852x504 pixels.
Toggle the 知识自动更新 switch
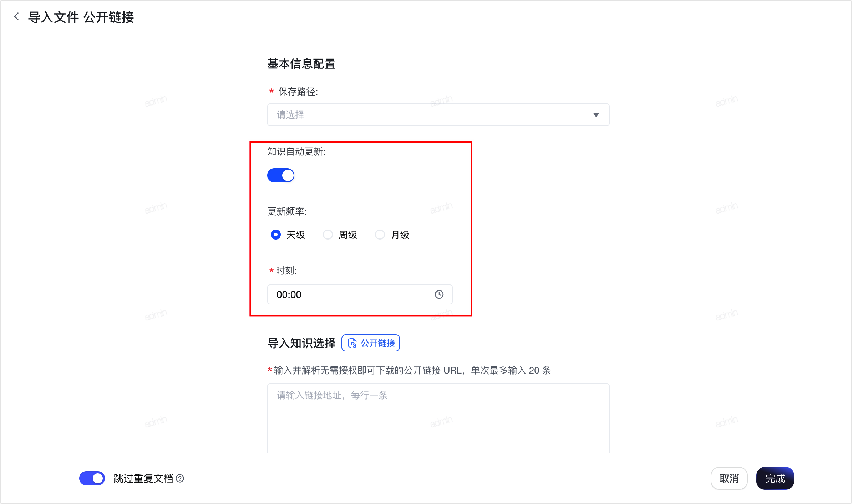[281, 175]
